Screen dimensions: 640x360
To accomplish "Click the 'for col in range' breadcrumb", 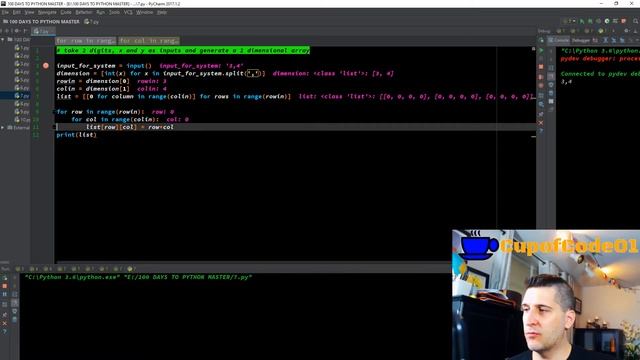I will click(x=149, y=41).
